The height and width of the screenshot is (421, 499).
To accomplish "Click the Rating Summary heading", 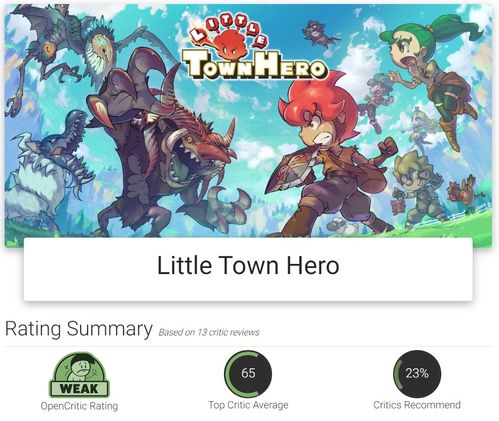I will [79, 329].
